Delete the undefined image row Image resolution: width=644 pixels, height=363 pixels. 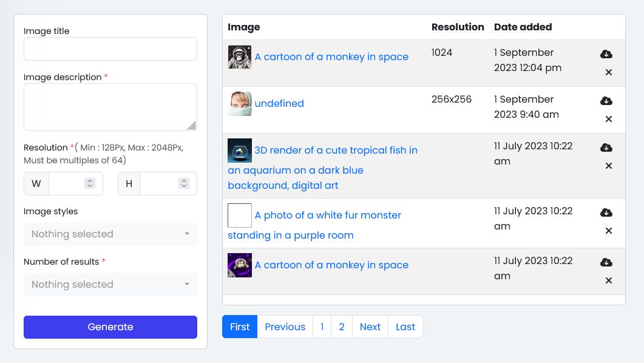click(x=609, y=119)
